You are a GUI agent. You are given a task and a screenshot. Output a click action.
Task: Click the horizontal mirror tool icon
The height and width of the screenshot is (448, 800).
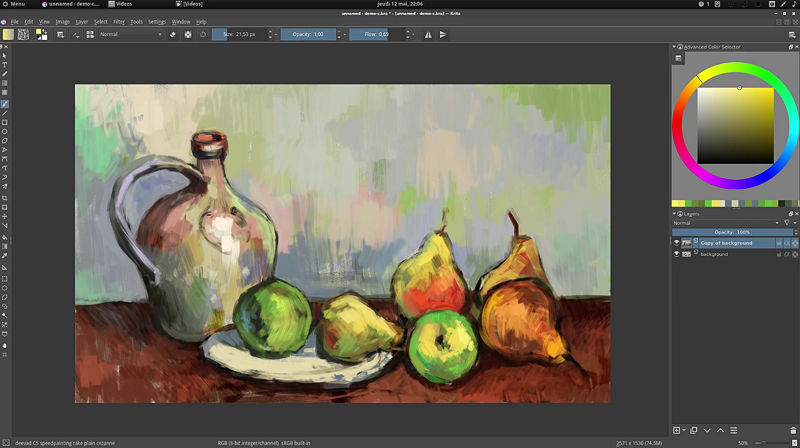pos(428,34)
